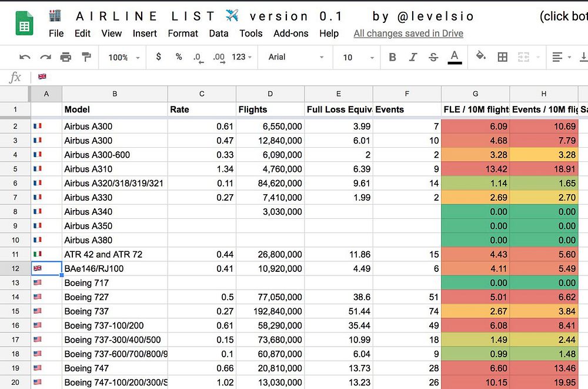Click the 84,620,000 flights cell
The width and height of the screenshot is (588, 389).
point(270,183)
